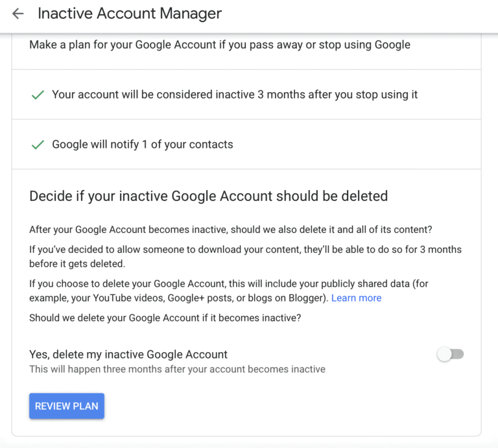Expand the 'Google will notify 1 of your contacts' step
498x448 pixels.
click(143, 145)
